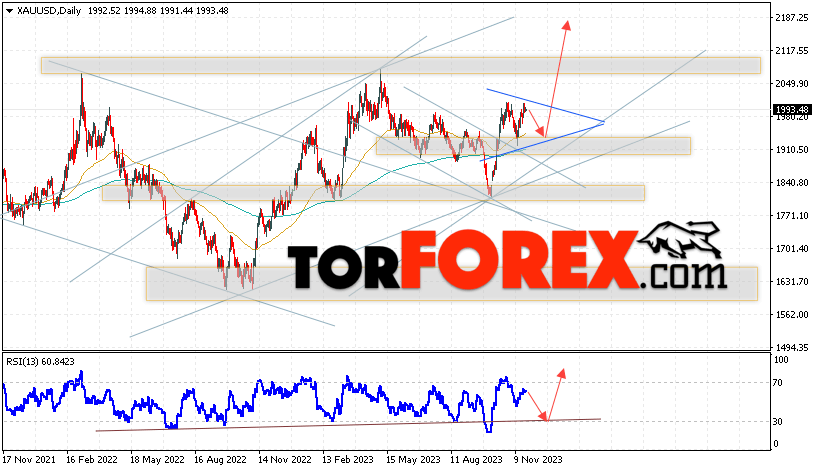Select the 14 Nov 2022 date label

(285, 460)
